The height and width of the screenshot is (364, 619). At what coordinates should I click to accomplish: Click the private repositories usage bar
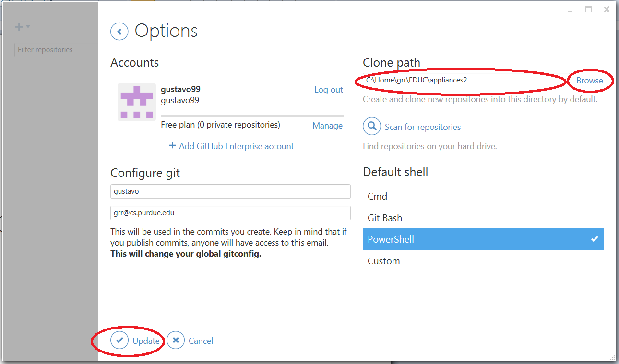point(252,116)
